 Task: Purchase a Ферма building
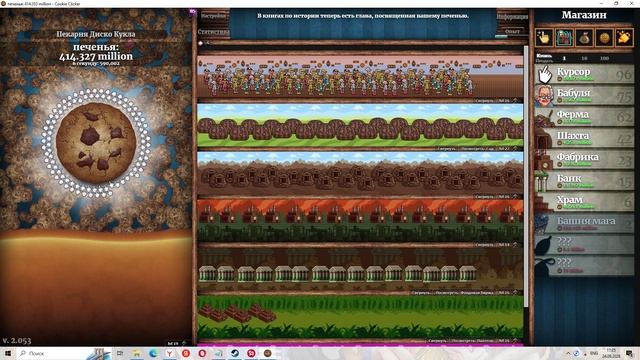[x=584, y=117]
